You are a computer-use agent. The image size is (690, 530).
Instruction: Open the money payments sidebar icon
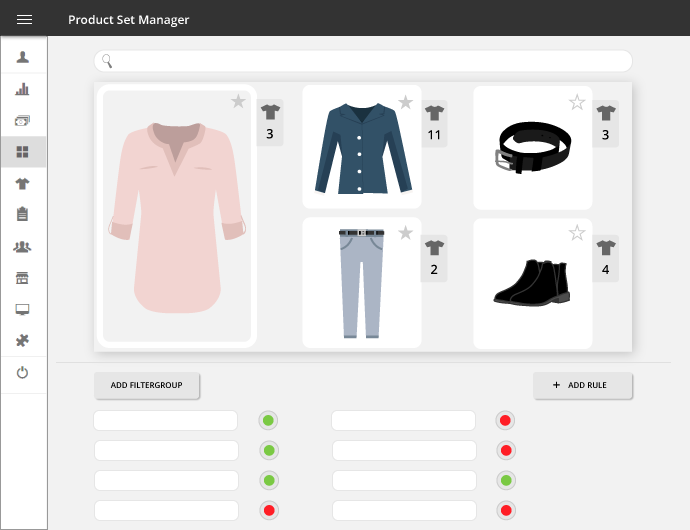point(22,121)
